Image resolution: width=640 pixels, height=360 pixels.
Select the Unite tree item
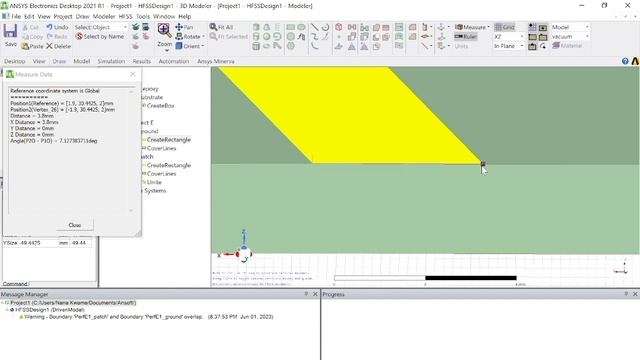coord(154,182)
